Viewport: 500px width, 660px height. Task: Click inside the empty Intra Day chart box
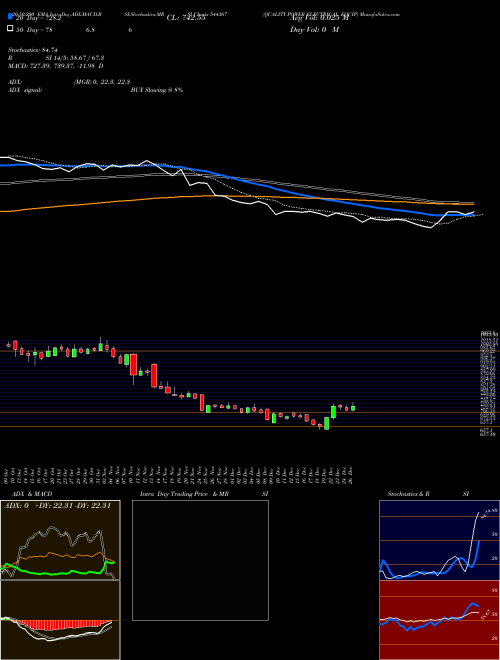pos(200,560)
